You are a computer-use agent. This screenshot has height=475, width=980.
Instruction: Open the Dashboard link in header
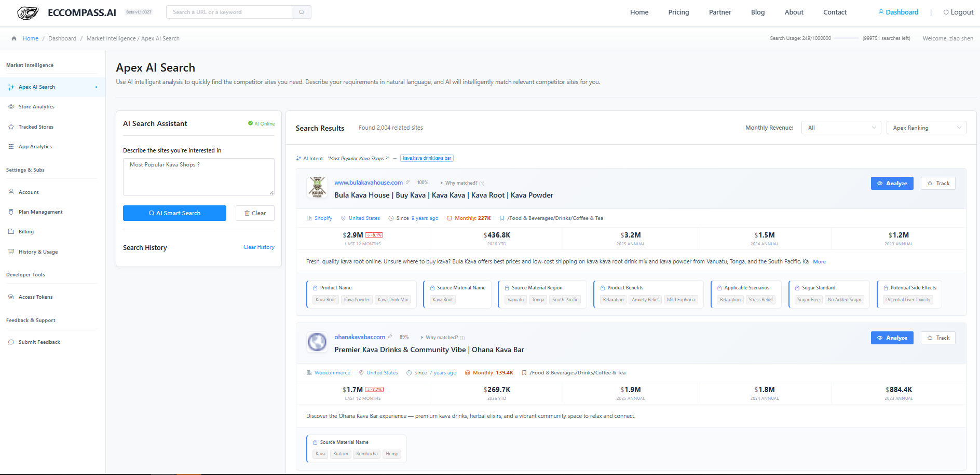[899, 12]
